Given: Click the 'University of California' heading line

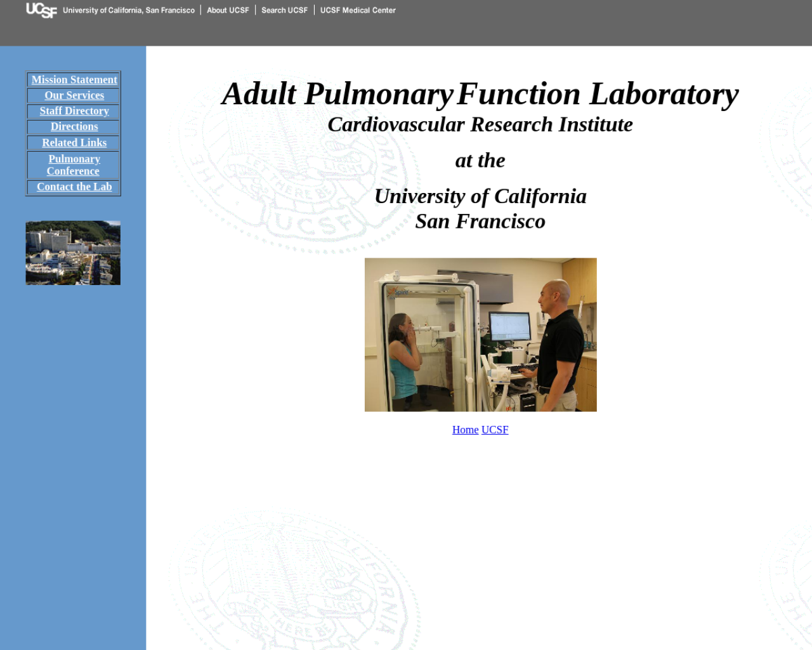Looking at the screenshot, I should [x=480, y=196].
